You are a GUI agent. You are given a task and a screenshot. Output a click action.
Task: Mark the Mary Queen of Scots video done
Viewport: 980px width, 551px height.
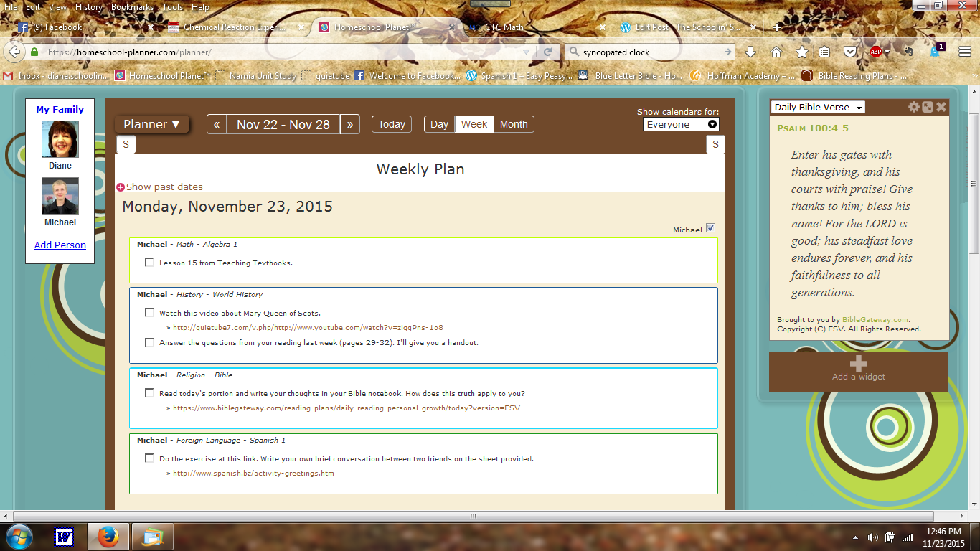[x=149, y=313]
